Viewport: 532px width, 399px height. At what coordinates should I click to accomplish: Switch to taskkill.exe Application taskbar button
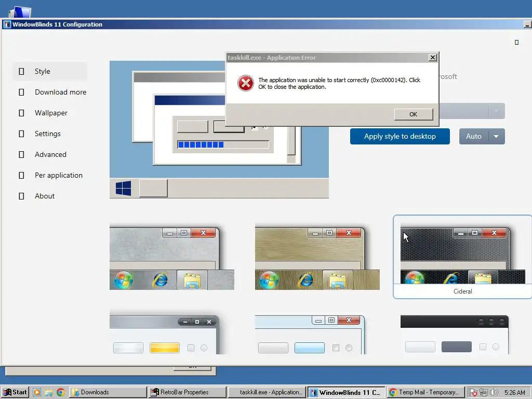tap(267, 392)
